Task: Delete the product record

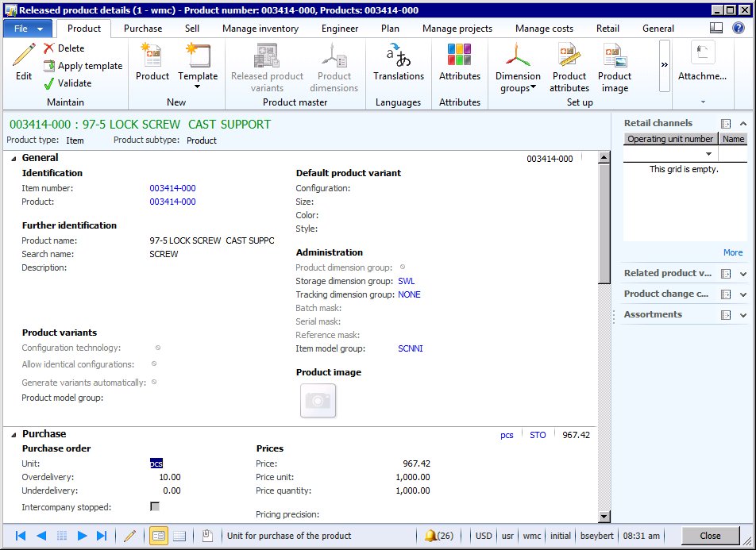Action: click(64, 48)
